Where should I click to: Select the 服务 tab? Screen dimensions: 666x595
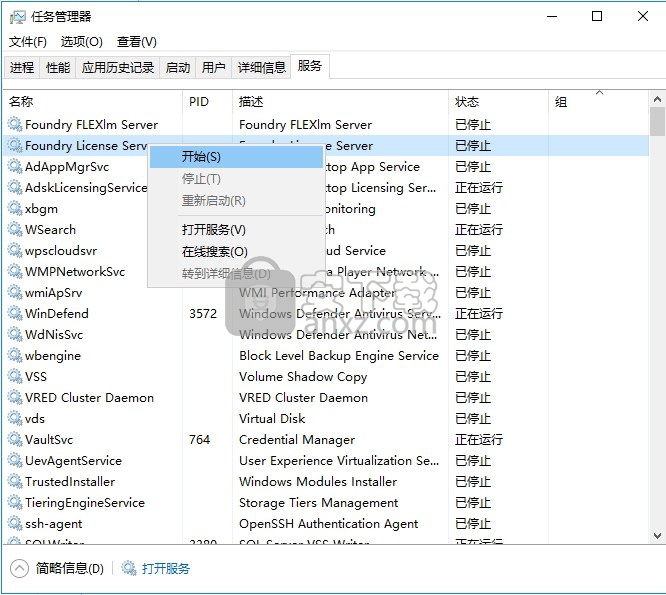pos(310,66)
